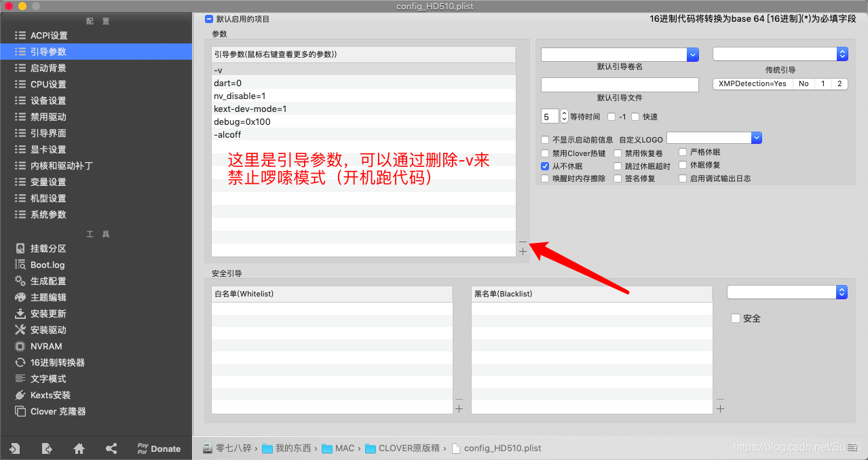868x460 pixels.
Task: Select the -alcoff argument row
Action: tap(363, 134)
